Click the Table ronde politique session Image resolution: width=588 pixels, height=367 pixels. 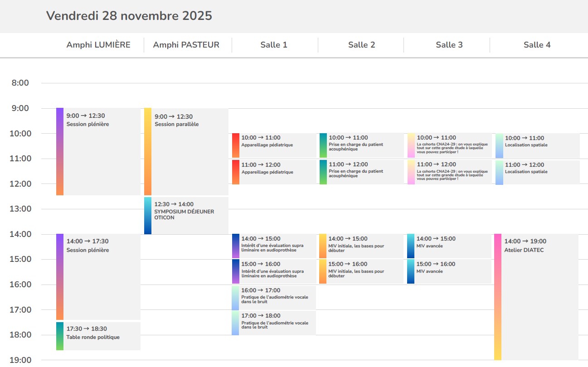click(99, 336)
